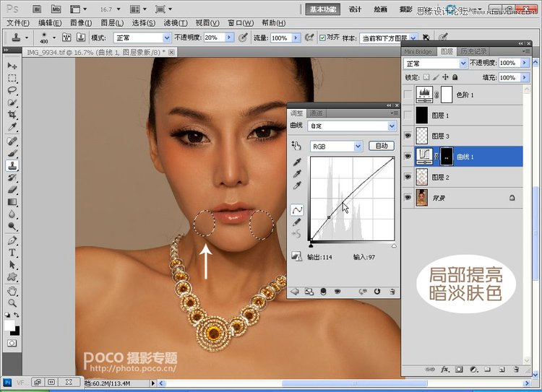The image size is (542, 392).
Task: Toggle adjustment layer visibility eye in Curves panel
Action: 337,292
